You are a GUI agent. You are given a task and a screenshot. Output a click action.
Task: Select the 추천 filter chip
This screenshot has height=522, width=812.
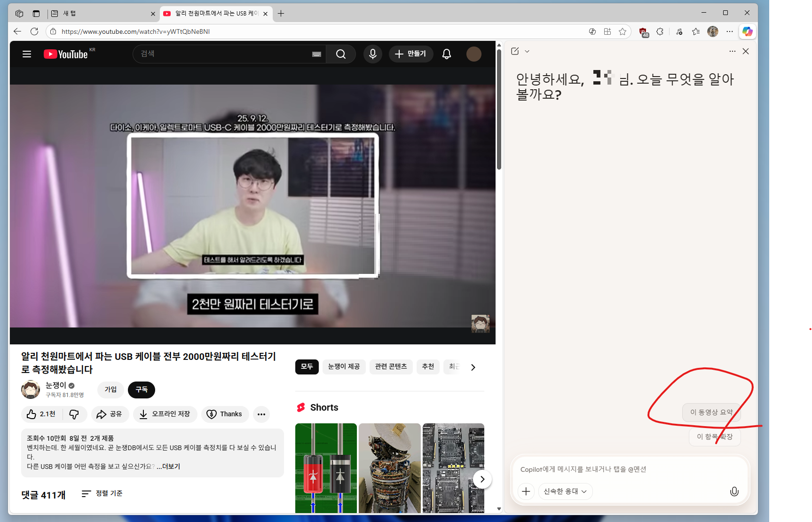coord(428,366)
